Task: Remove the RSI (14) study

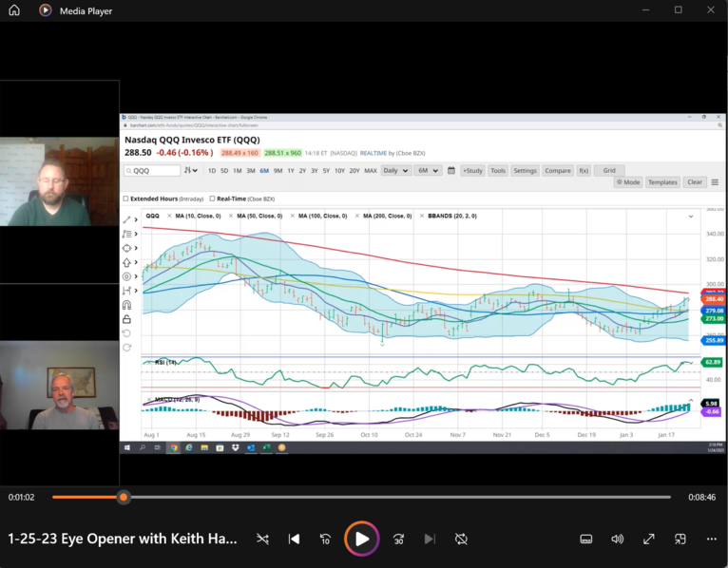Action: coord(149,362)
